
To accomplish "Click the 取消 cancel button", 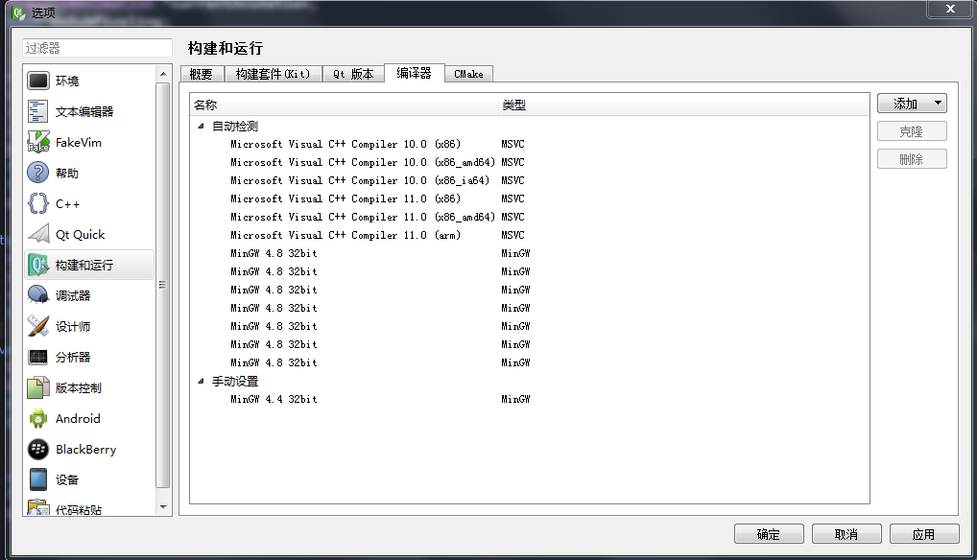I will pyautogui.click(x=846, y=534).
